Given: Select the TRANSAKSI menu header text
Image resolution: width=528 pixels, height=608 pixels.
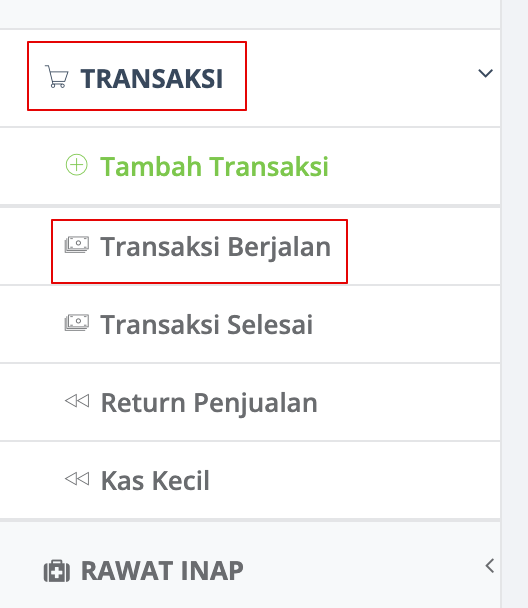Looking at the screenshot, I should (x=152, y=79).
